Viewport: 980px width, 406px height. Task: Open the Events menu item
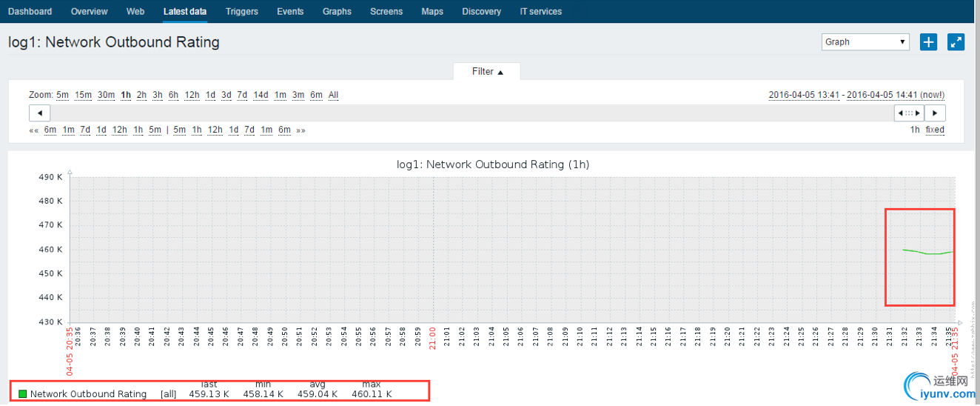coord(290,11)
